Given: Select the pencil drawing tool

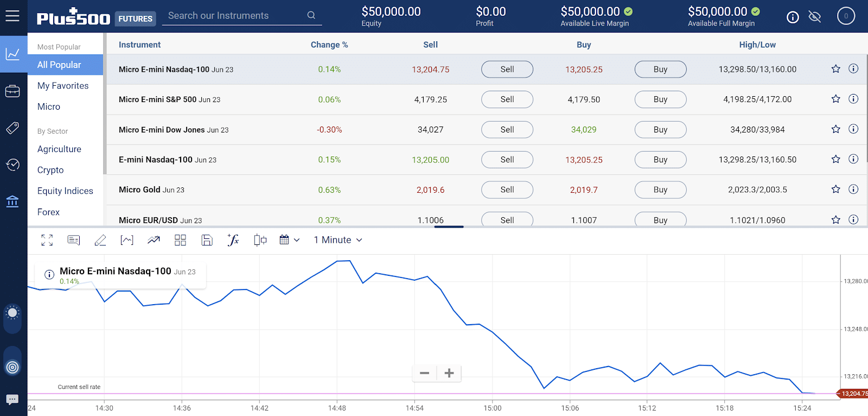Looking at the screenshot, I should click(100, 240).
